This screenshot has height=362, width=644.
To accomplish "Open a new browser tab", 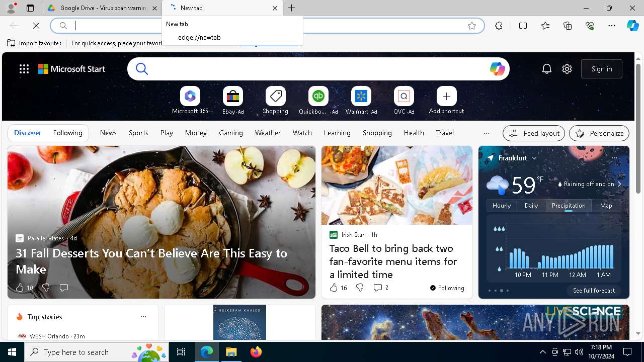I will (x=292, y=8).
